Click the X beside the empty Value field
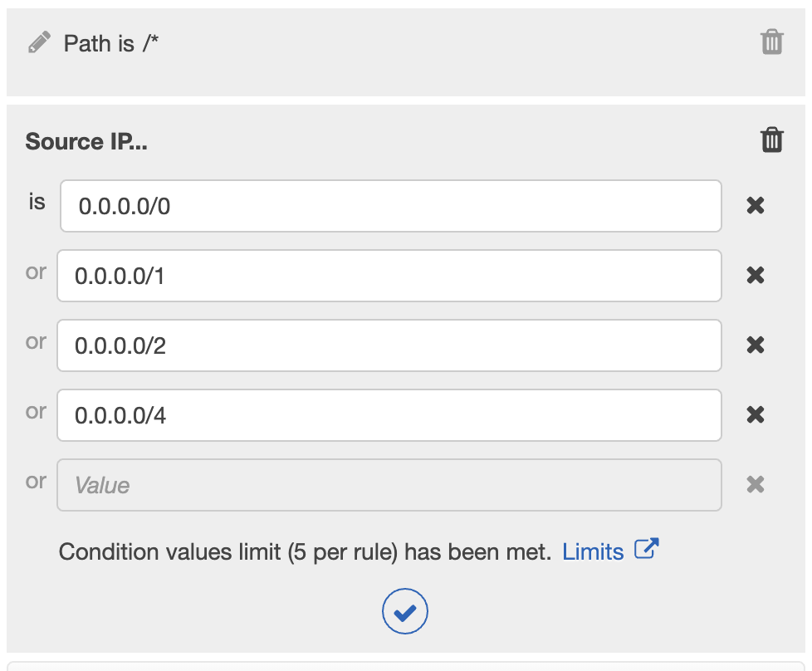 tap(755, 485)
